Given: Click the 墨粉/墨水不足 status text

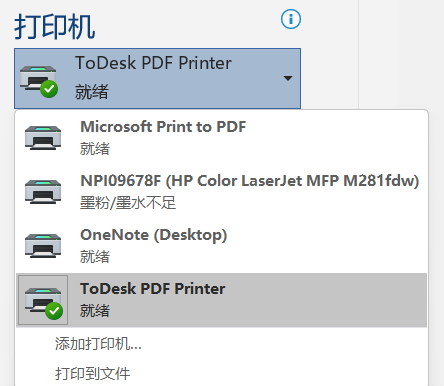Looking at the screenshot, I should [128, 203].
